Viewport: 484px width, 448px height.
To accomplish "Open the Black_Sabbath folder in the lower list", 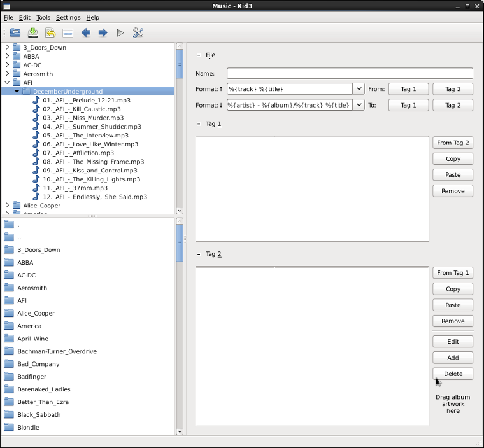I will tap(39, 415).
